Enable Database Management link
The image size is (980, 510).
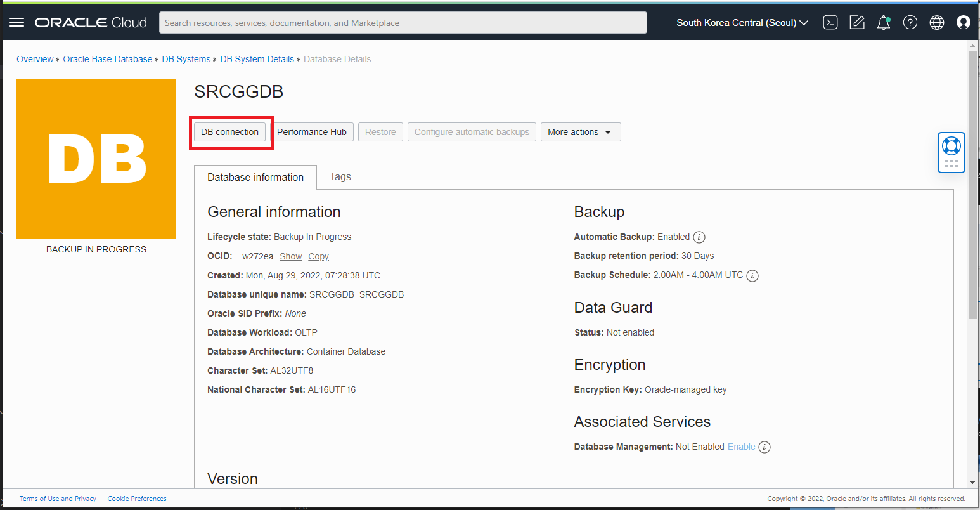click(741, 447)
